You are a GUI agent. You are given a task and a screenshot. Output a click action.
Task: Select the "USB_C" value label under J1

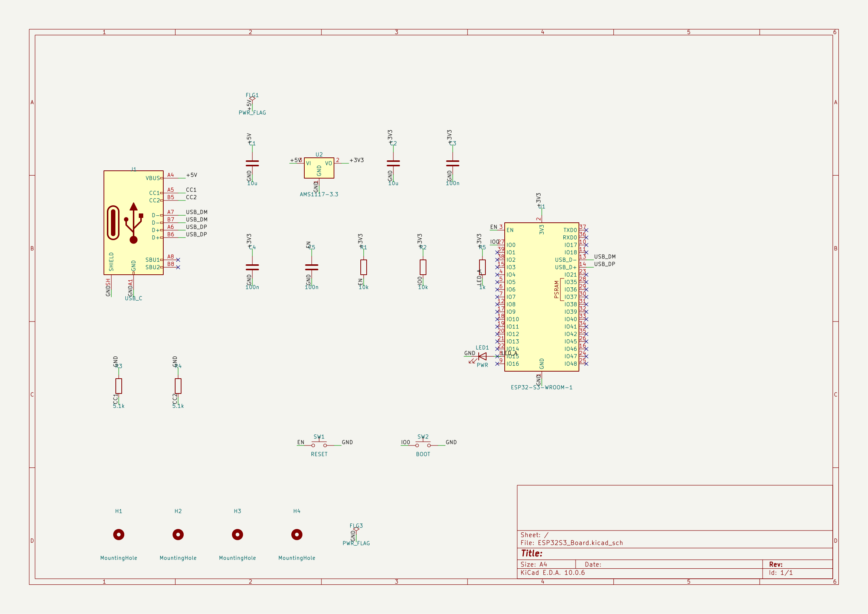click(134, 298)
